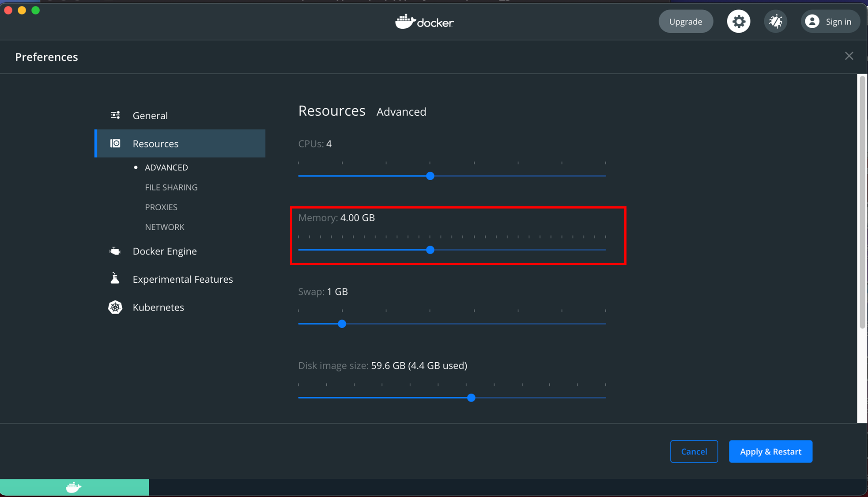Click the Upgrade button
The width and height of the screenshot is (868, 497).
(x=685, y=21)
